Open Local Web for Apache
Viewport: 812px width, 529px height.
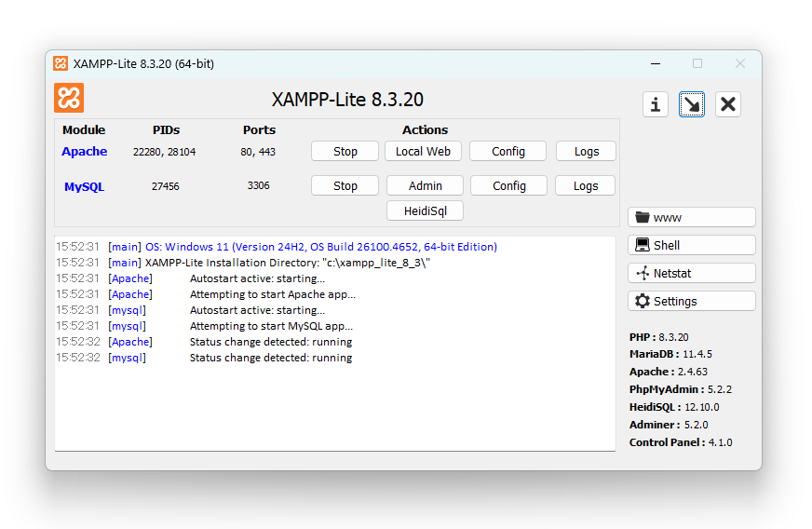(423, 151)
